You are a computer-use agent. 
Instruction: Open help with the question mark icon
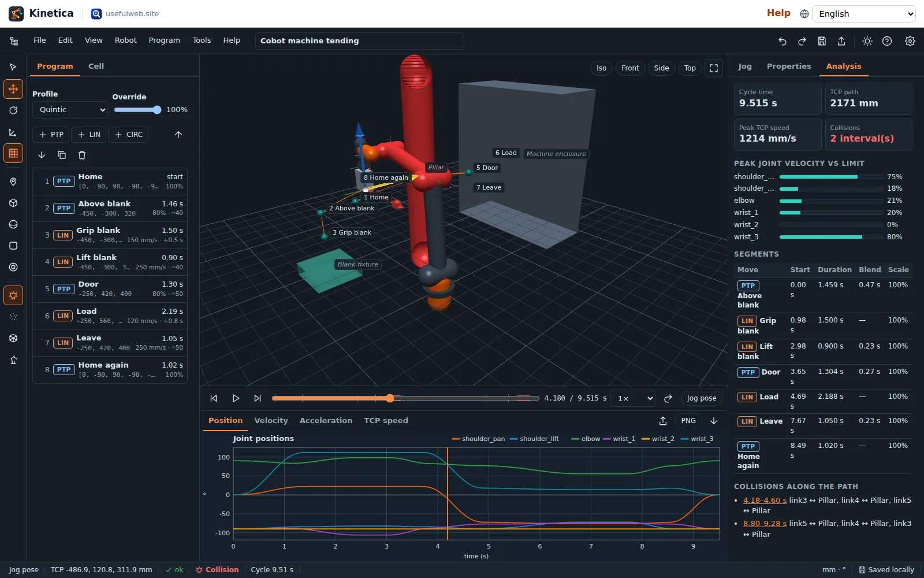tap(887, 41)
